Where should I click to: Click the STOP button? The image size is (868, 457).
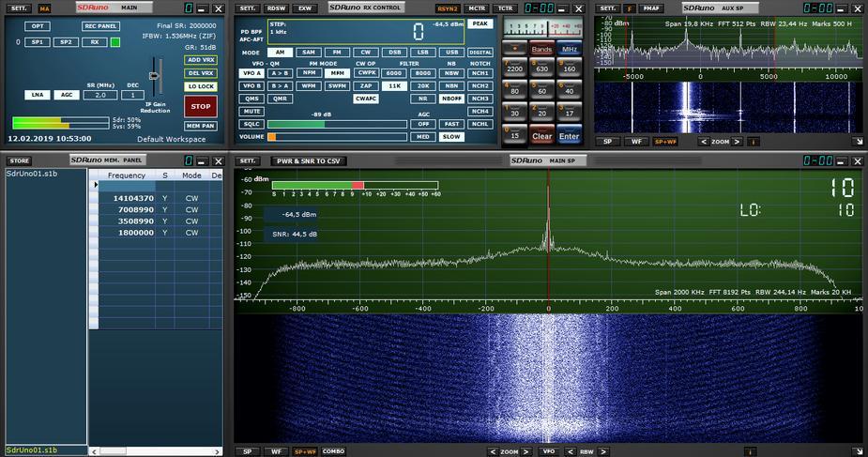(201, 106)
